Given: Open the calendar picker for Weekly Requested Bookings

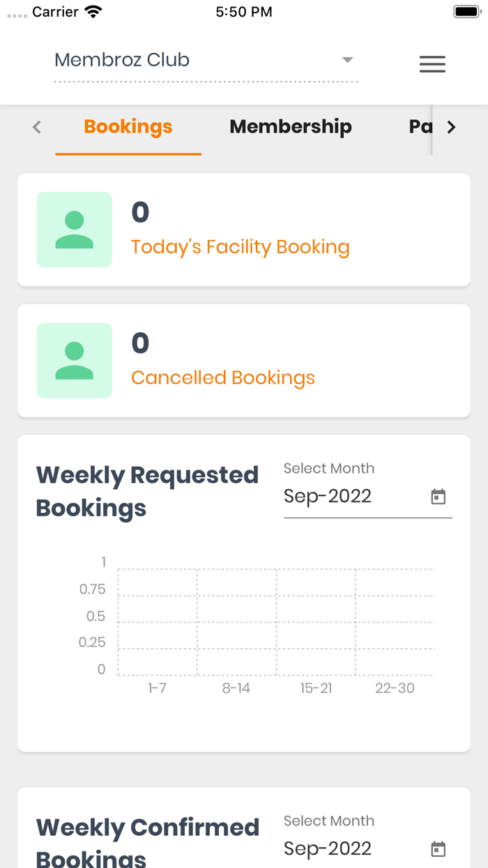Looking at the screenshot, I should tap(438, 496).
